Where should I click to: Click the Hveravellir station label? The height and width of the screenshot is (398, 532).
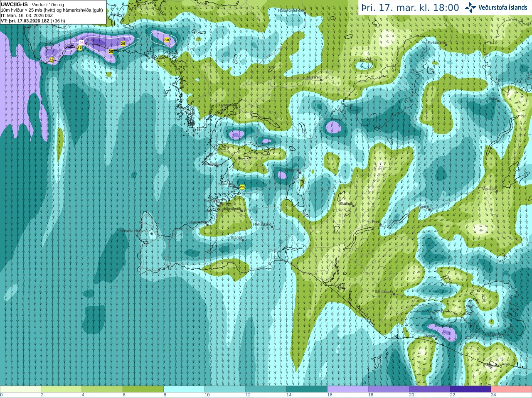(x=436, y=42)
